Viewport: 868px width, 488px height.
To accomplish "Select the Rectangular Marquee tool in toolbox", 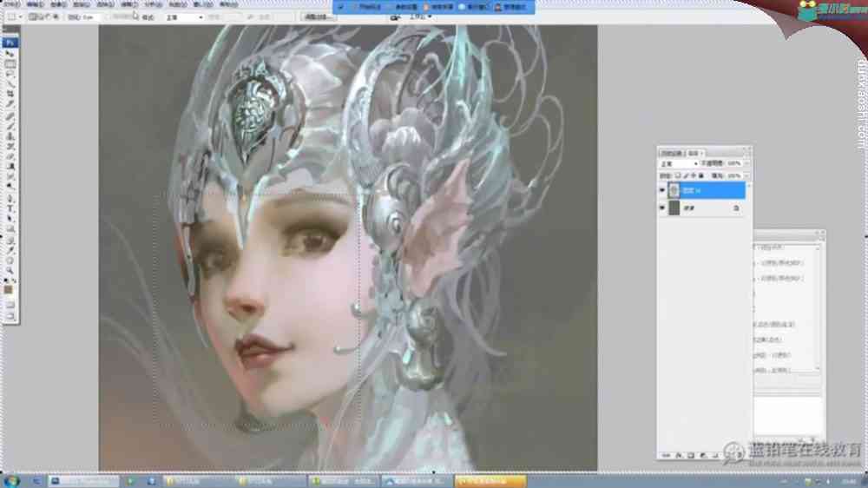I will coord(10,64).
